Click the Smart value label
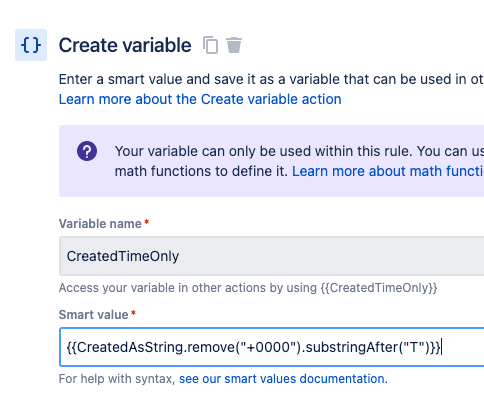The image size is (484, 400). (x=94, y=315)
